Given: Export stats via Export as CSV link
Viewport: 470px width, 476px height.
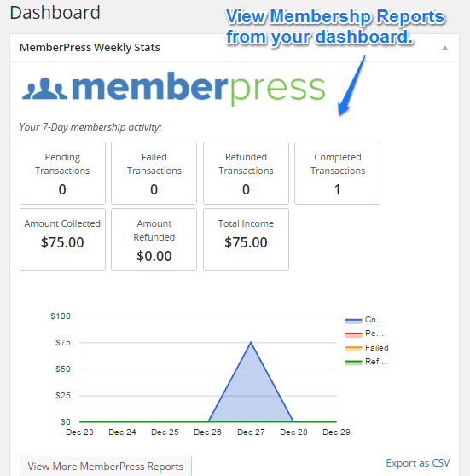Looking at the screenshot, I should [417, 463].
